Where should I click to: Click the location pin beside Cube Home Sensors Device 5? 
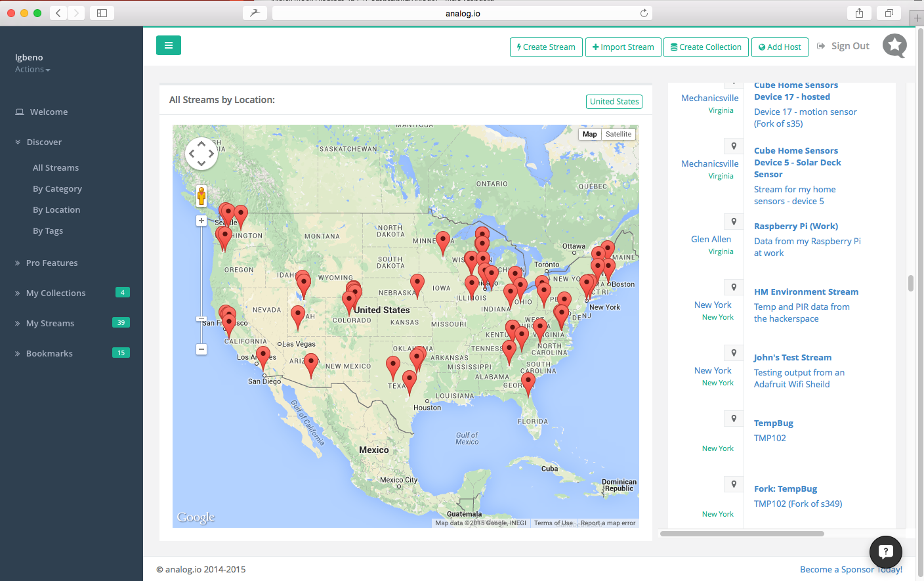tap(734, 146)
